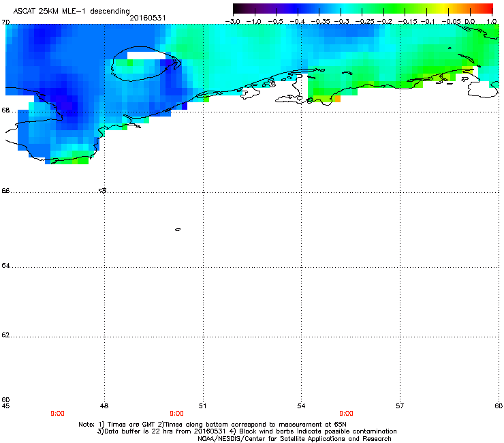Screen dimensions: 504x443
Task: Click the '-0.3' color scale label
Action: pos(341,21)
